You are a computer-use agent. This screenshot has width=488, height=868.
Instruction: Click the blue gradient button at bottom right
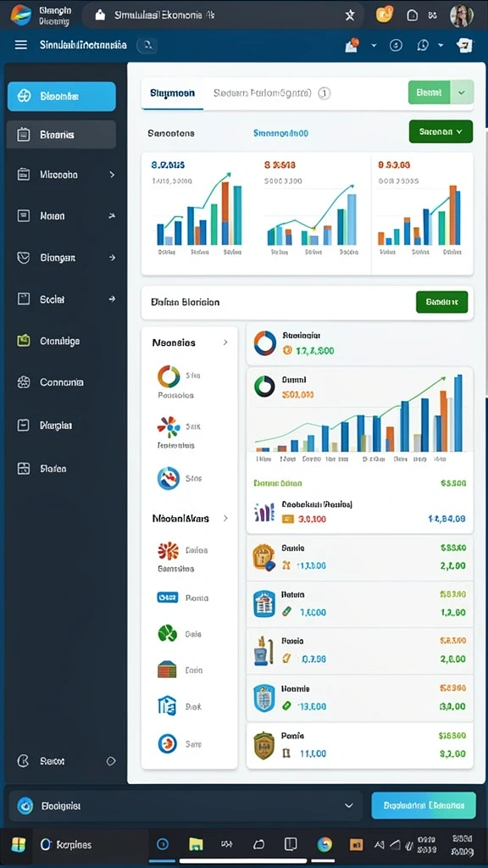tap(424, 805)
